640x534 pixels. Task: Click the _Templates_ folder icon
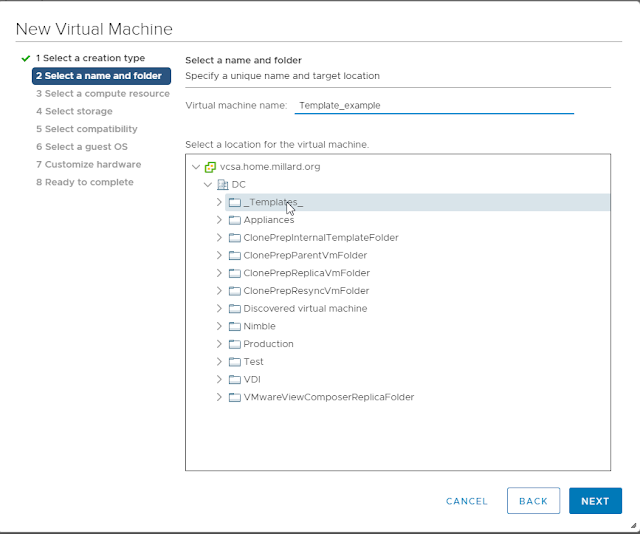pyautogui.click(x=235, y=202)
